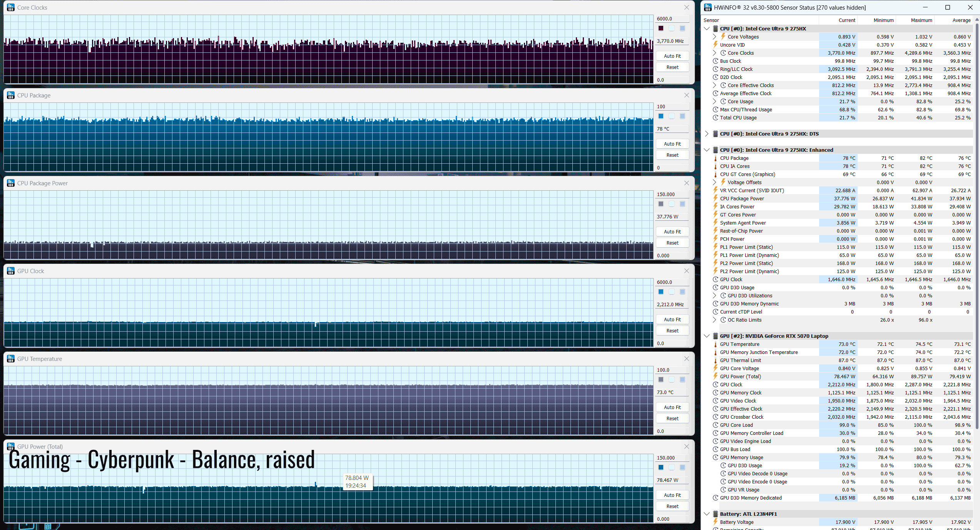
Task: Open dark maroon graph color swatch in Core Clocks
Action: coord(661,28)
